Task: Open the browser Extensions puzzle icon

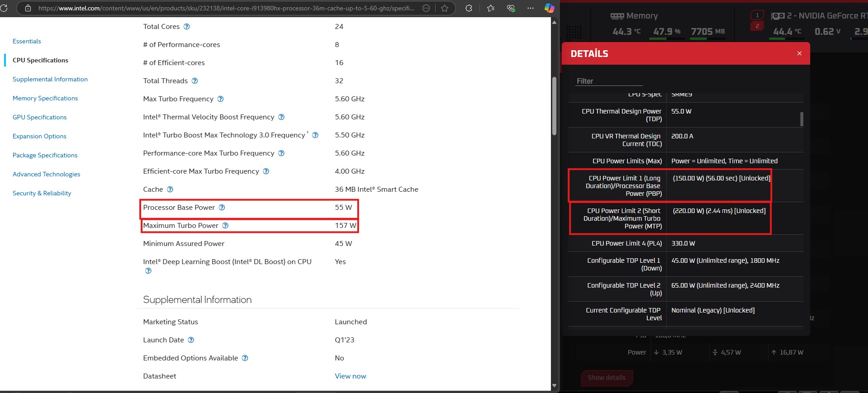Action: point(469,8)
